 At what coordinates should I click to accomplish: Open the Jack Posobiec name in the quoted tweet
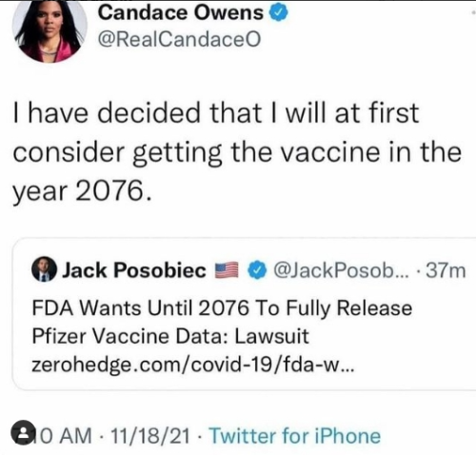(134, 270)
